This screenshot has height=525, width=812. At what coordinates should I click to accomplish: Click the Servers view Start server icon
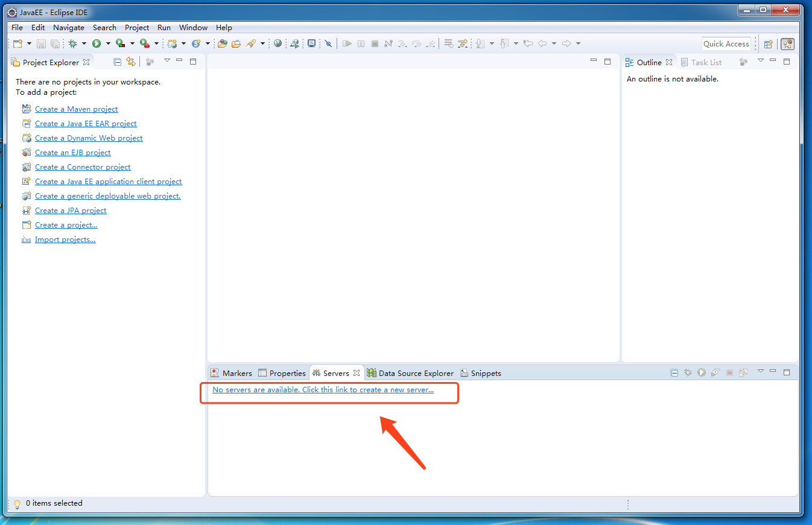pyautogui.click(x=702, y=372)
